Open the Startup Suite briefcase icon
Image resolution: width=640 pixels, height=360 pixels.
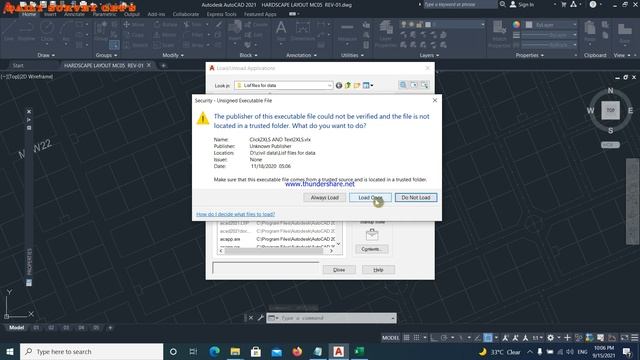tap(372, 235)
